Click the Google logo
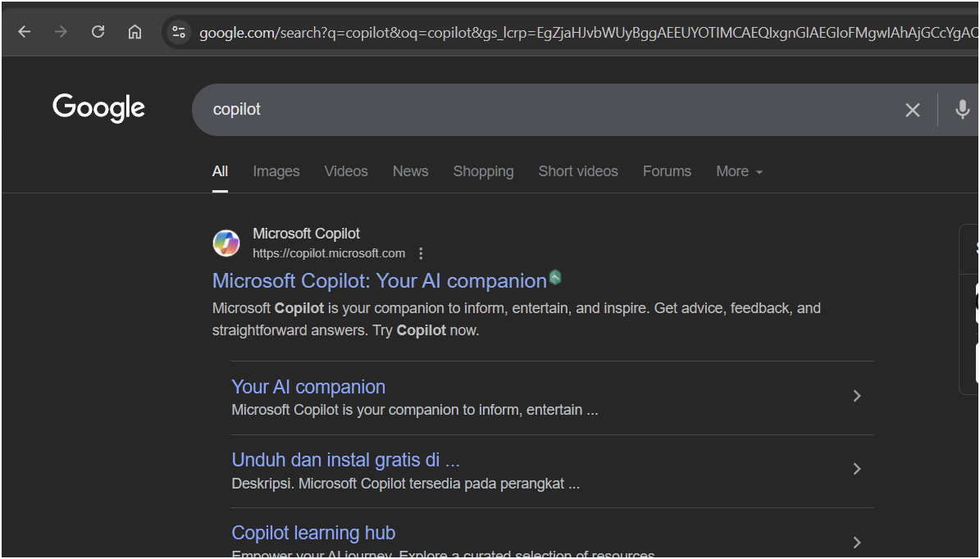 98,109
